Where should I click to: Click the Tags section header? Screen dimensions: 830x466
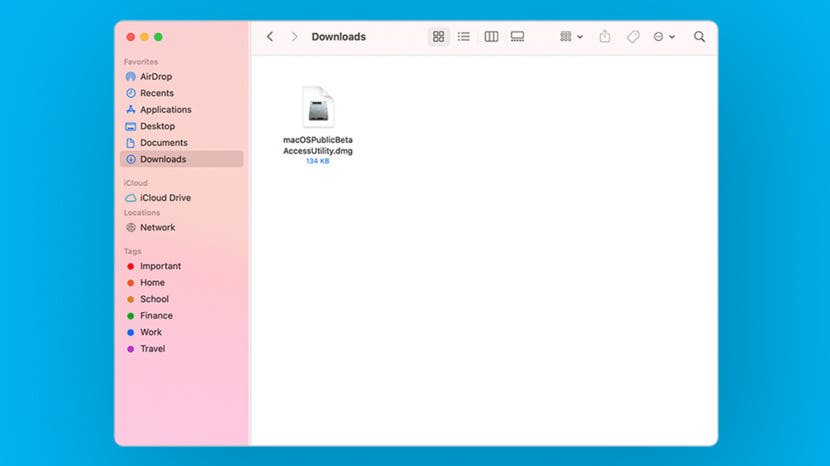click(x=132, y=251)
